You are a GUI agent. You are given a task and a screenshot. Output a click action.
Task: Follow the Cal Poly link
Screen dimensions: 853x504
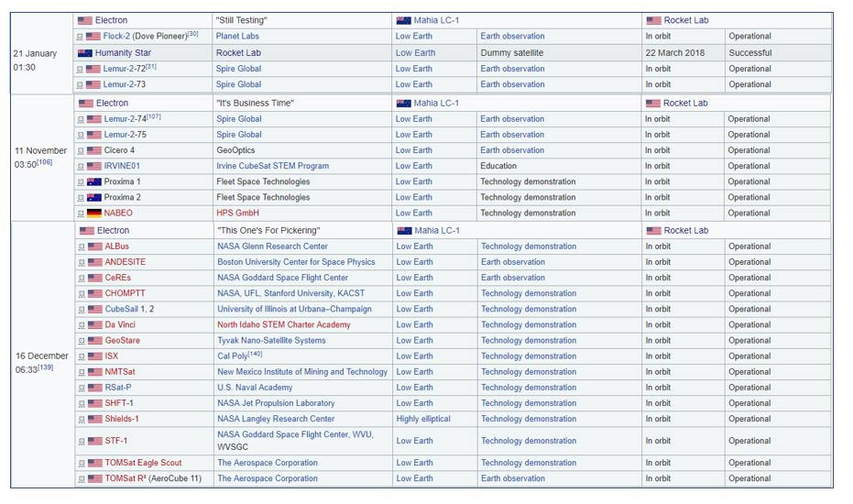click(233, 357)
